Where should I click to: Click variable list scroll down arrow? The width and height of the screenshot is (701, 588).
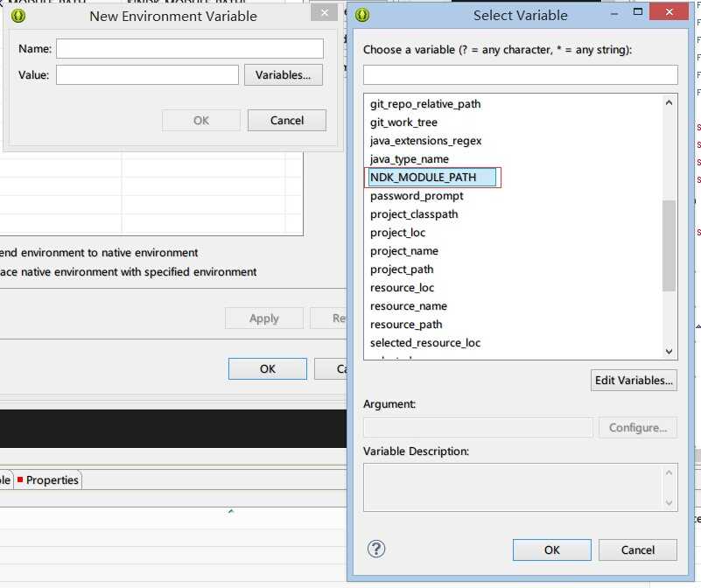tap(669, 352)
